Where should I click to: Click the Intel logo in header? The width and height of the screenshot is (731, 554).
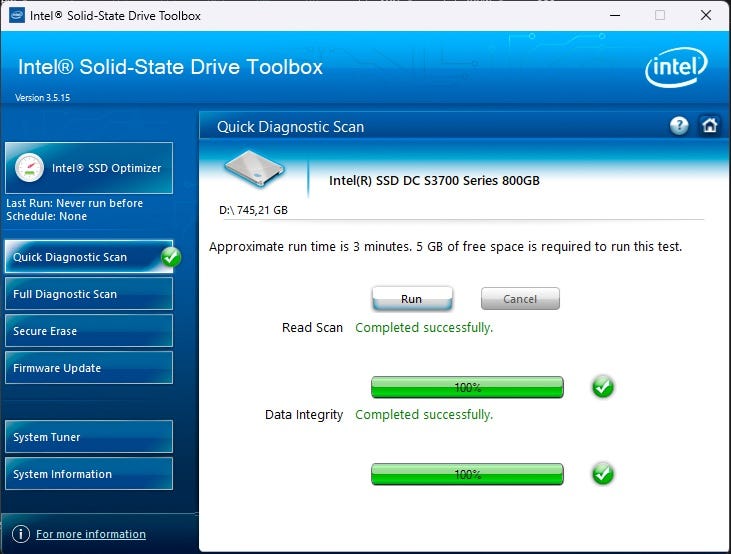pos(676,68)
